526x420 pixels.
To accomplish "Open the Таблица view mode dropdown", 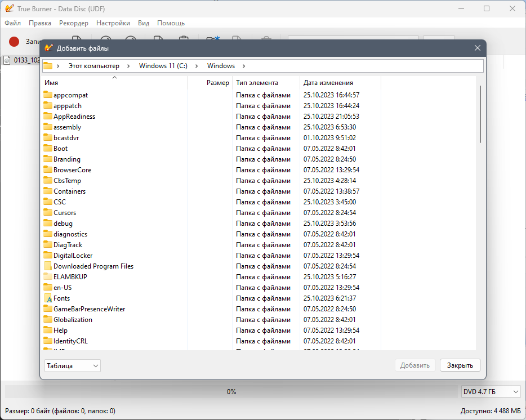I will (x=73, y=365).
